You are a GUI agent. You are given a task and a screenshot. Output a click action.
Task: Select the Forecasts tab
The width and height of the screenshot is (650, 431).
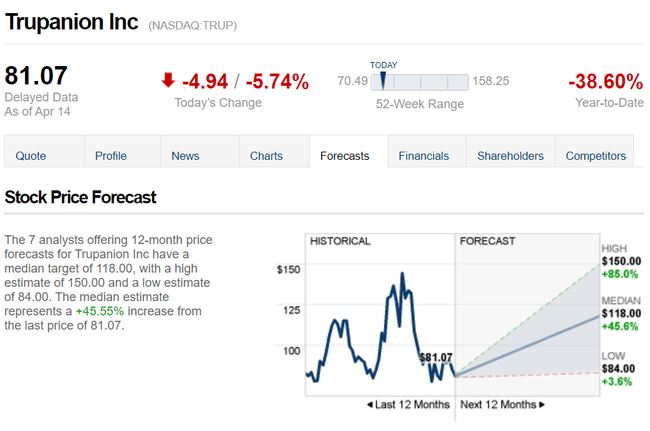pos(345,156)
